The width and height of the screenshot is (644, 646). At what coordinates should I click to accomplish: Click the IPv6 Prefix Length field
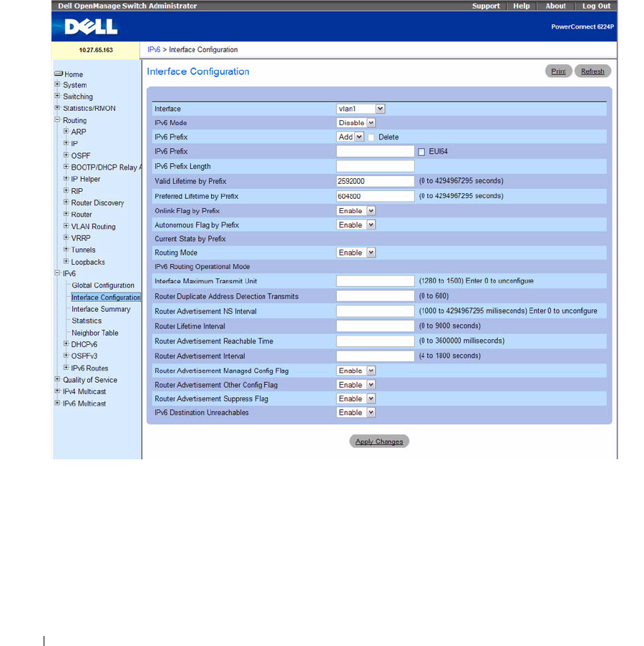pos(376,166)
